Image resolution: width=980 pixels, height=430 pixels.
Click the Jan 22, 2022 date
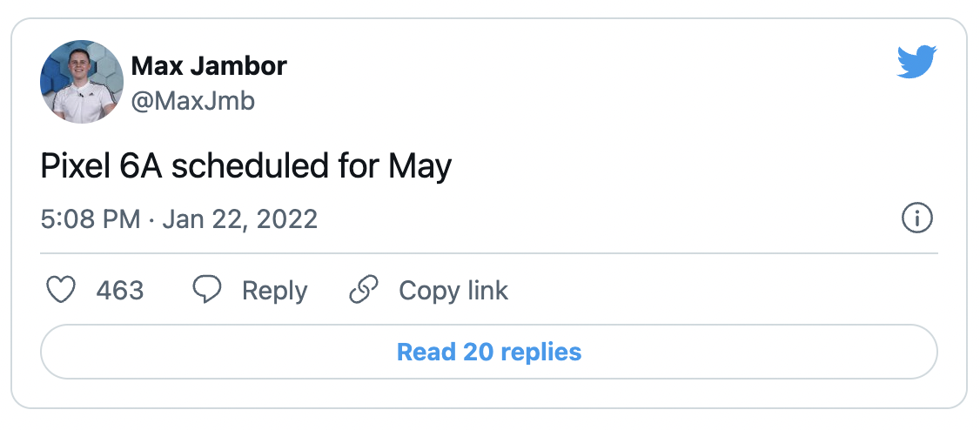pos(239,218)
